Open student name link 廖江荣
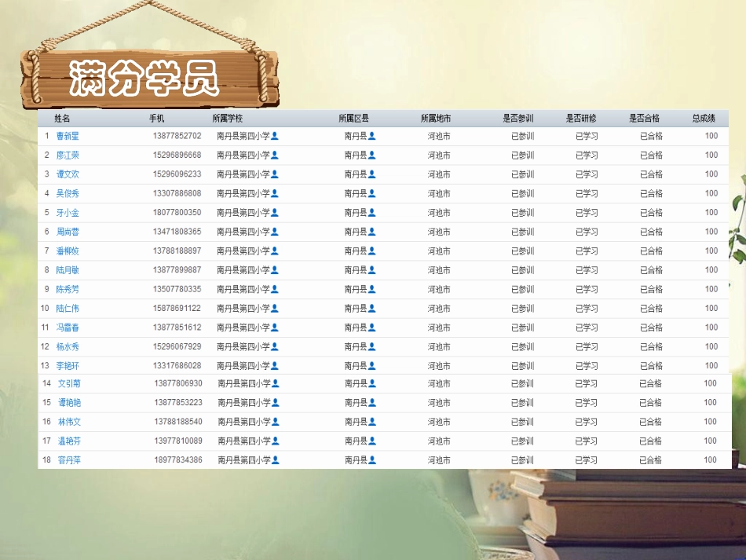746x560 pixels. [x=68, y=155]
